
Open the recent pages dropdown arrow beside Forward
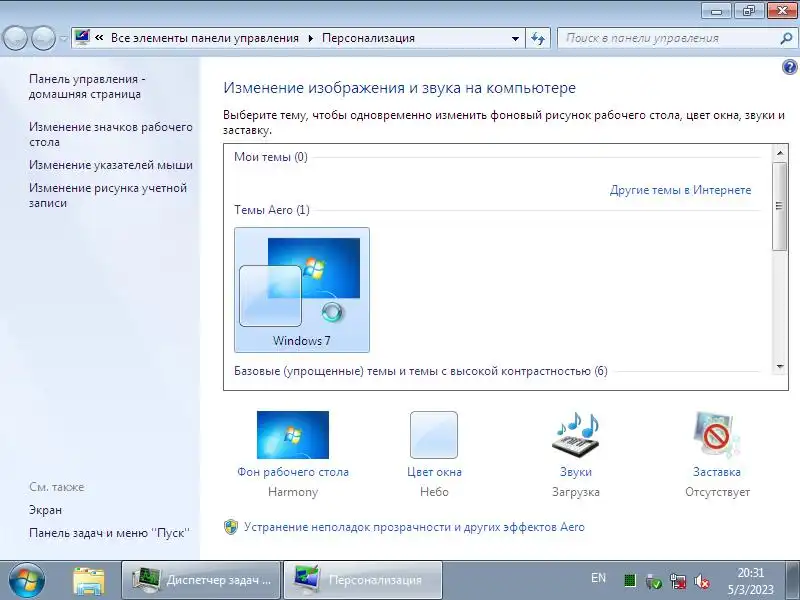tap(63, 38)
